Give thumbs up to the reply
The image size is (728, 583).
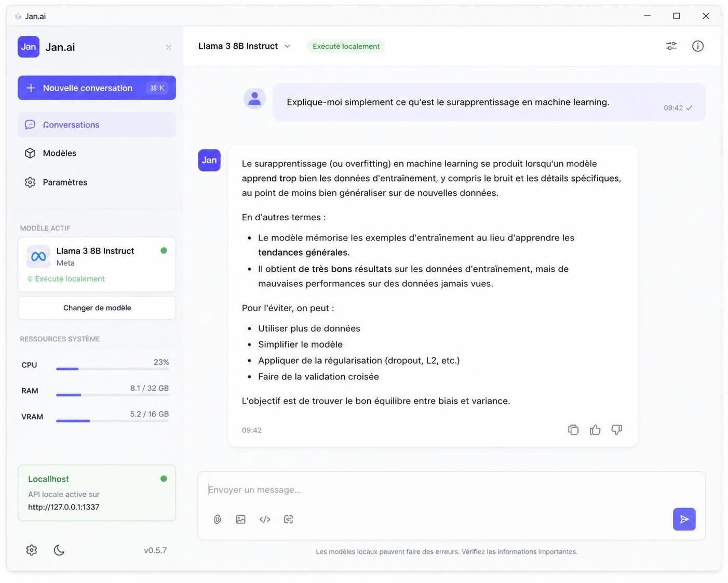tap(595, 430)
